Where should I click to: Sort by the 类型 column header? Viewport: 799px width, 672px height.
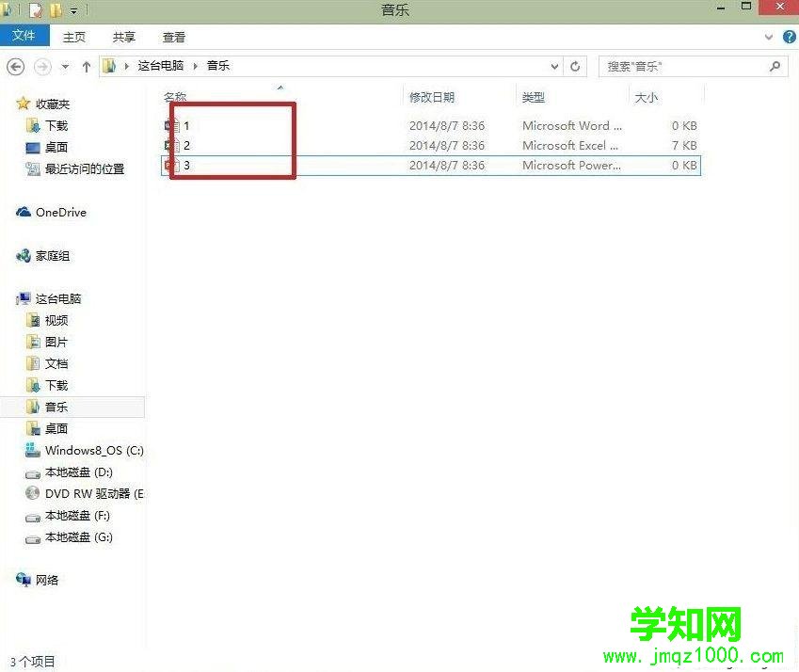pyautogui.click(x=533, y=97)
